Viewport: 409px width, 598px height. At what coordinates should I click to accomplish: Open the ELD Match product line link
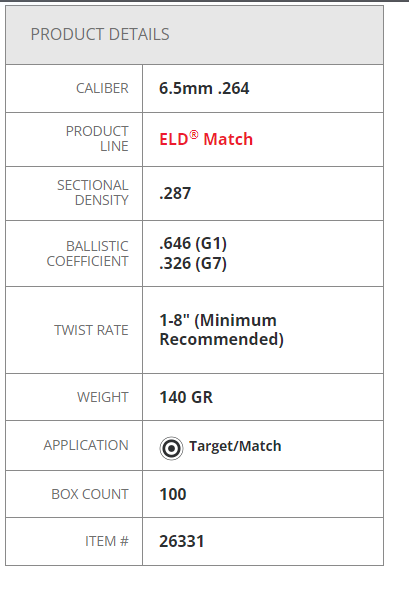[x=206, y=139]
